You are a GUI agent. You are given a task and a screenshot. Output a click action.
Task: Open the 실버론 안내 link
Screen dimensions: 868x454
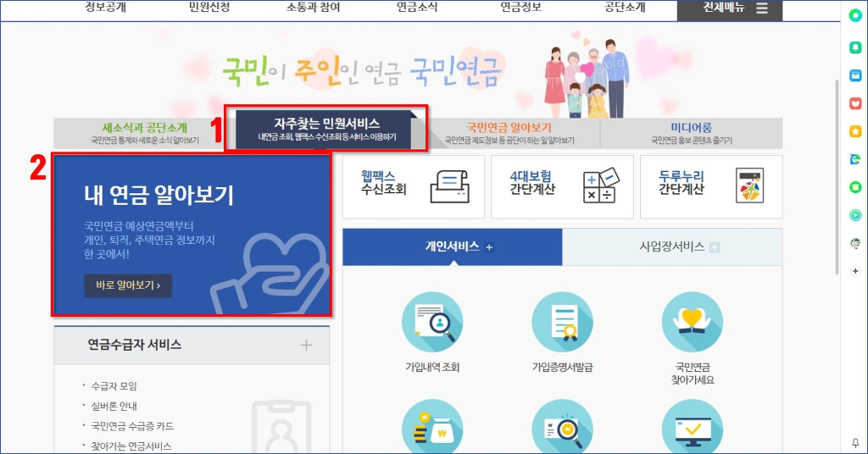[114, 406]
